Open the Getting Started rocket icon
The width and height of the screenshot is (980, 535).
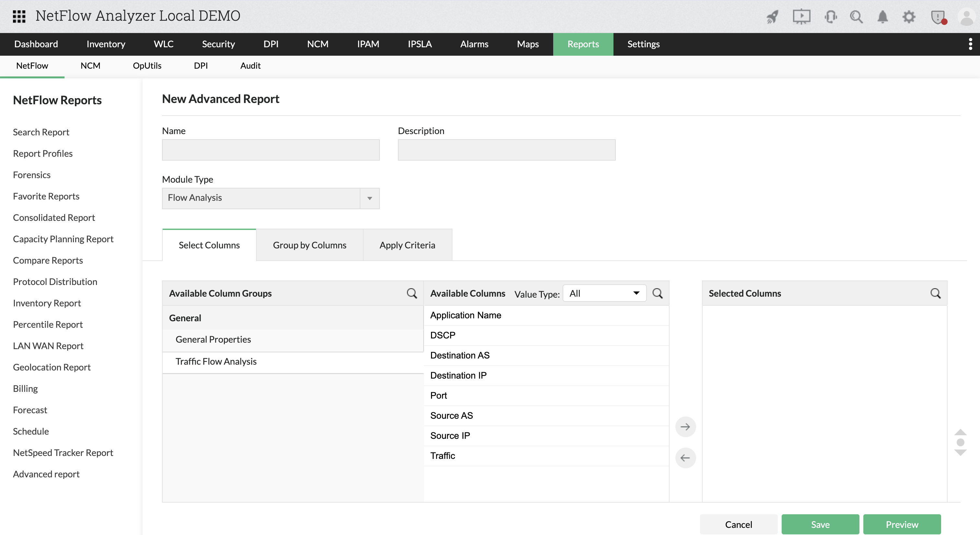point(772,17)
